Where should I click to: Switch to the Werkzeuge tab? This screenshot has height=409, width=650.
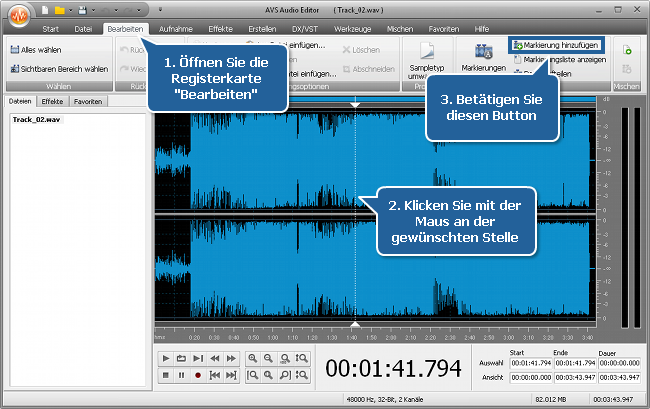[353, 29]
